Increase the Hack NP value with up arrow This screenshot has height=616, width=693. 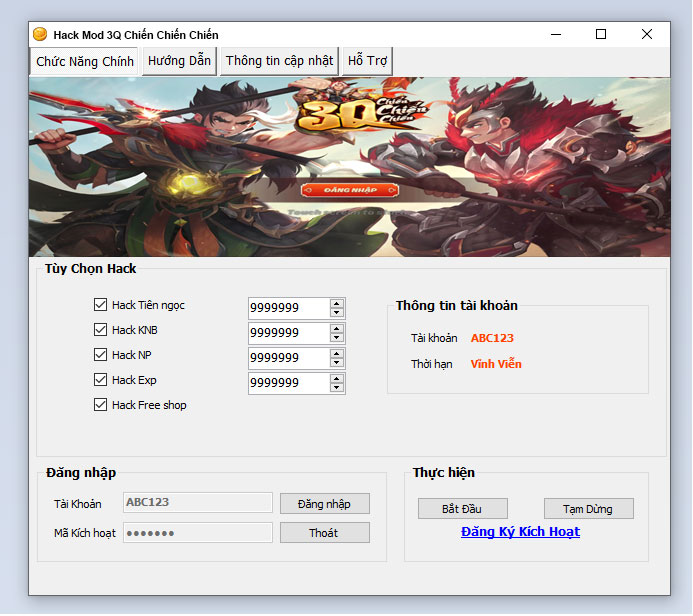337,354
